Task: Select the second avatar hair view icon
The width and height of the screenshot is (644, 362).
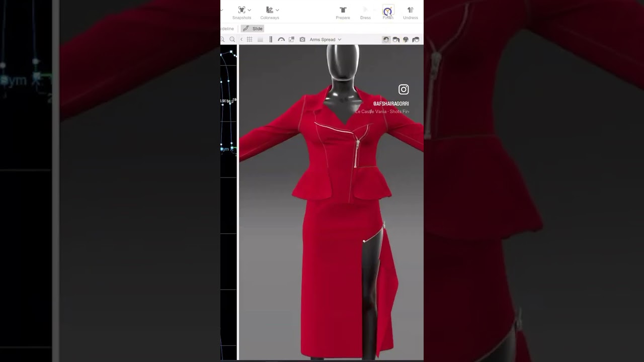Action: point(396,39)
